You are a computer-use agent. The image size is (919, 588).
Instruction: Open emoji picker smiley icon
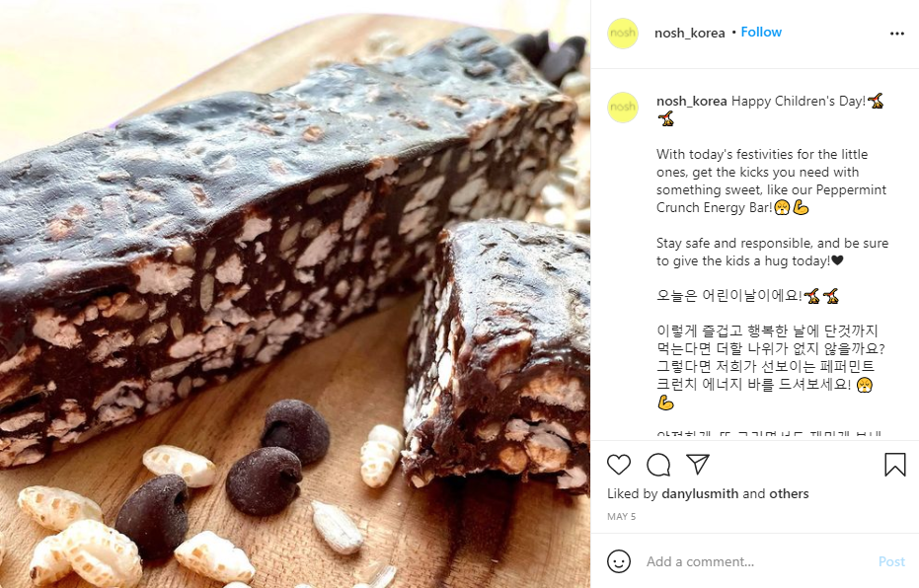coord(618,561)
